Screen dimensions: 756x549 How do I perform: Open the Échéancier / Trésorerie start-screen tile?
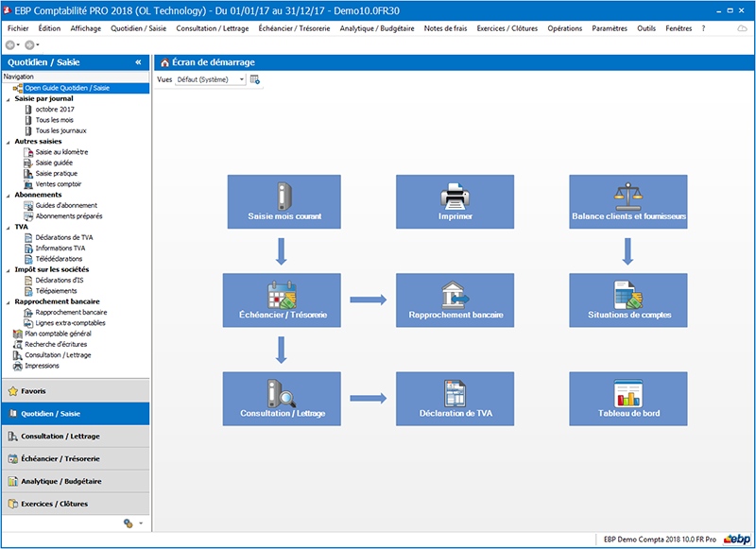282,300
